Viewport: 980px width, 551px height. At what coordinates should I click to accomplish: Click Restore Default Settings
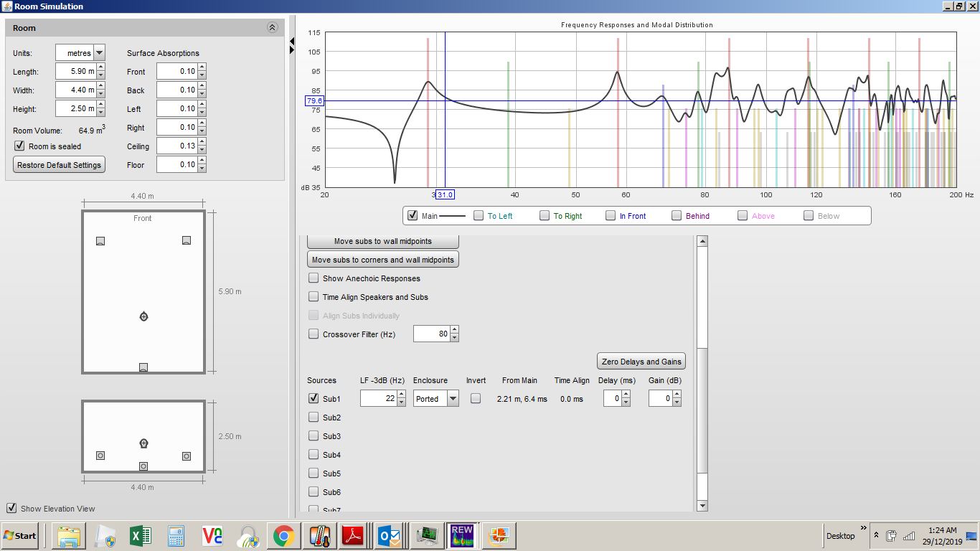[59, 164]
